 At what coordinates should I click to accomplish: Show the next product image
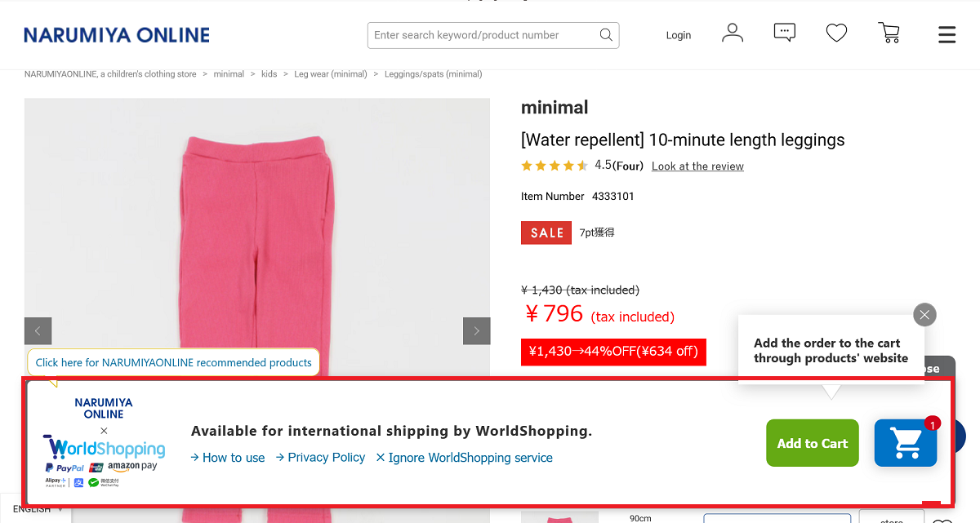click(477, 330)
